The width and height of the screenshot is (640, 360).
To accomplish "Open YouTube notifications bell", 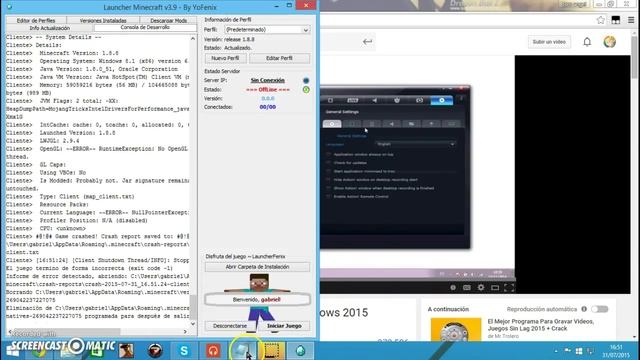I will click(x=587, y=42).
